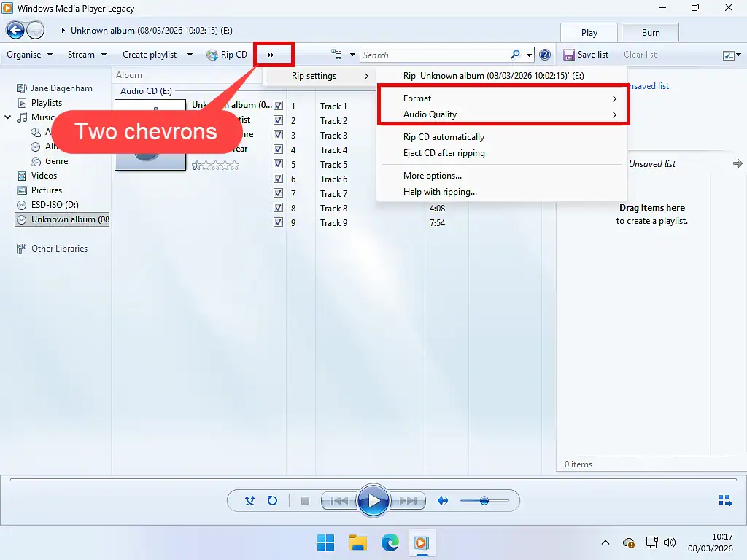747x560 pixels.
Task: Turn on repeat mode
Action: click(273, 501)
